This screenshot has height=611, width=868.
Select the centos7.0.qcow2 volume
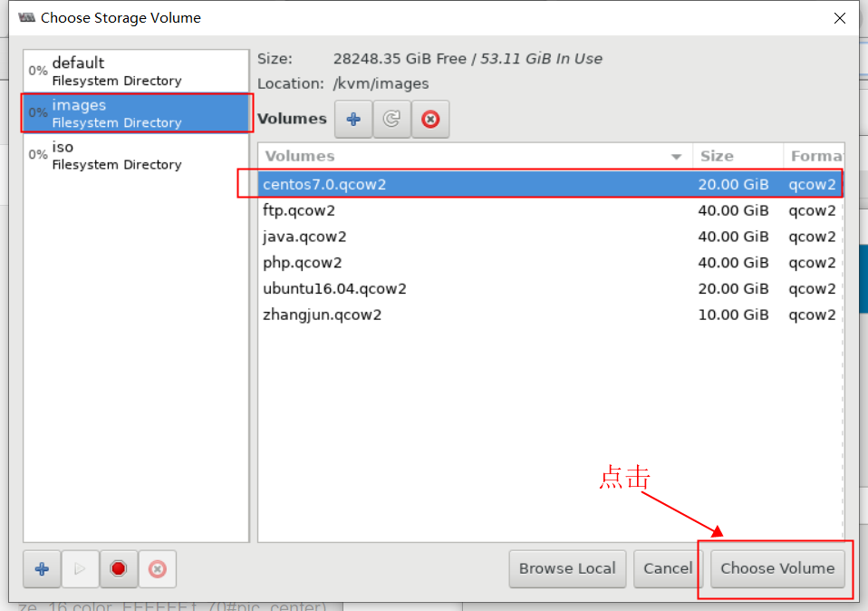(x=550, y=184)
